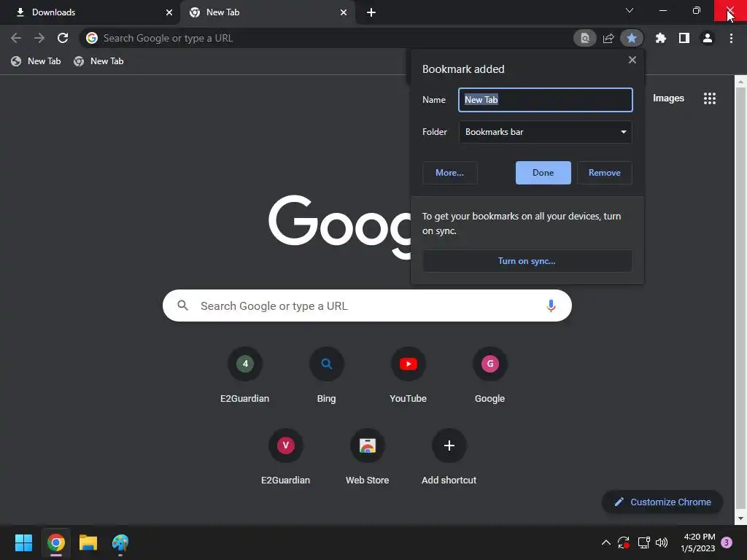
Task: Open the Windows Start menu
Action: [23, 542]
